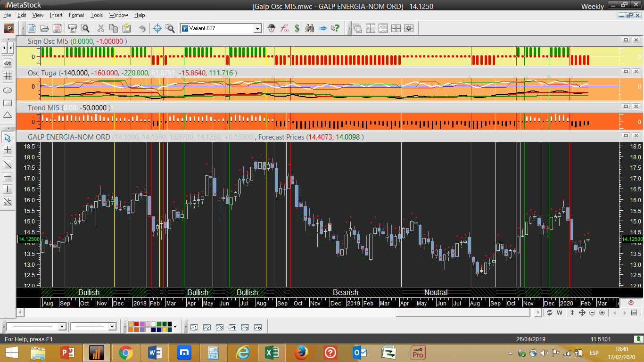Click the crosshair data window icon
This screenshot has height=362, width=644.
click(157, 28)
